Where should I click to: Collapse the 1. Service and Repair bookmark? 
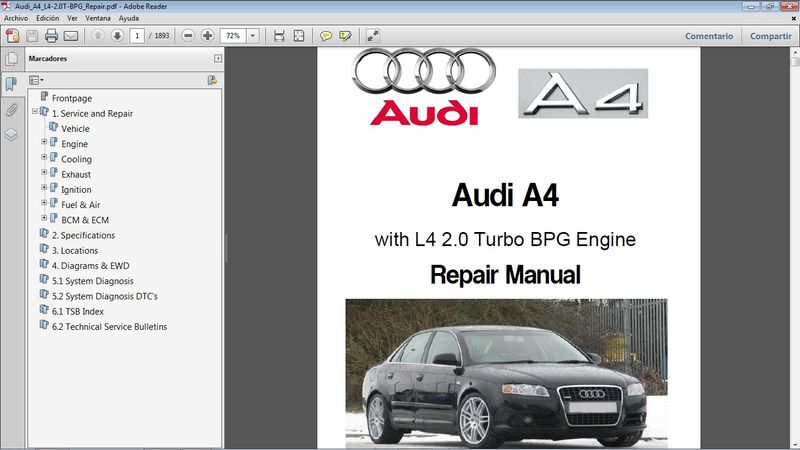click(x=35, y=112)
